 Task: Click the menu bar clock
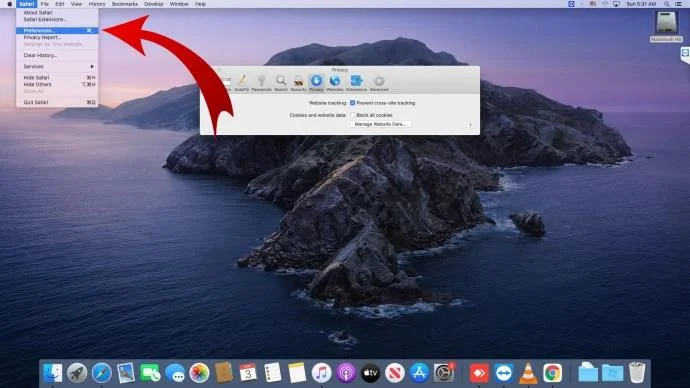[641, 4]
